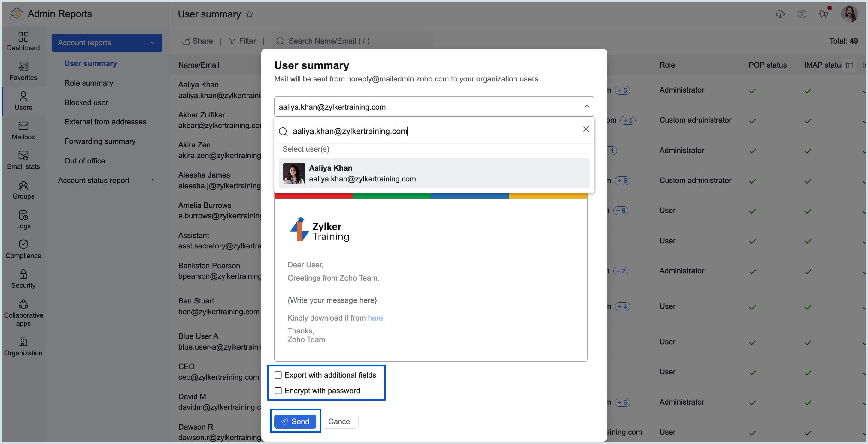
Task: Enable Export with additional fields
Action: 278,375
